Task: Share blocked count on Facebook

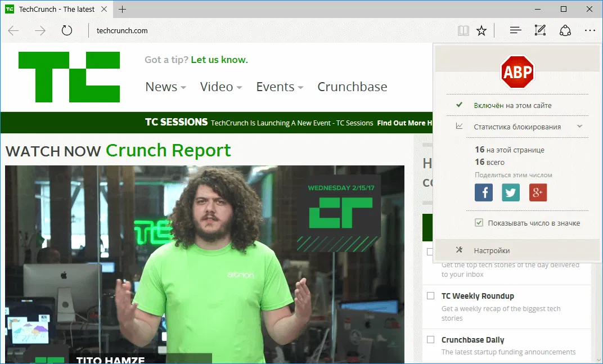Action: pos(484,192)
